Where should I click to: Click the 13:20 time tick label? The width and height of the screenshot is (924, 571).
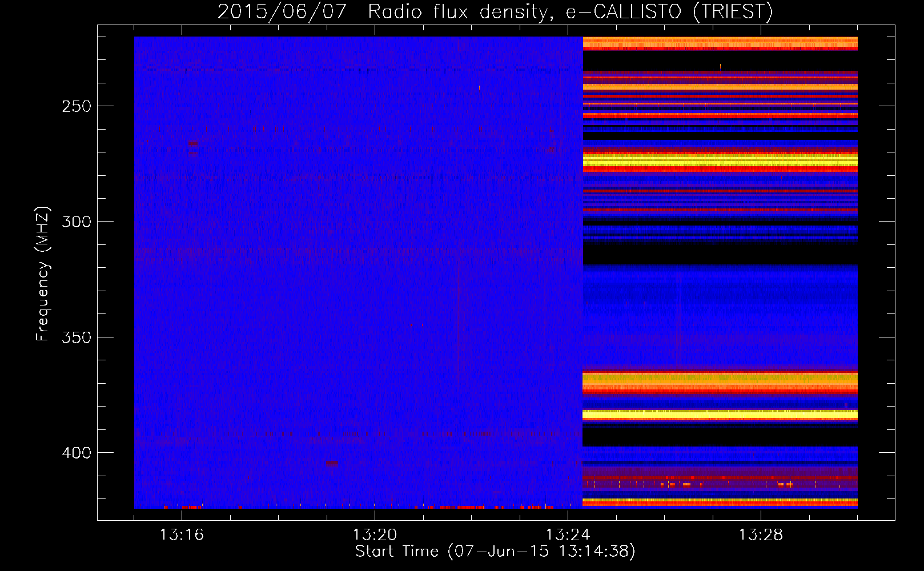(375, 535)
